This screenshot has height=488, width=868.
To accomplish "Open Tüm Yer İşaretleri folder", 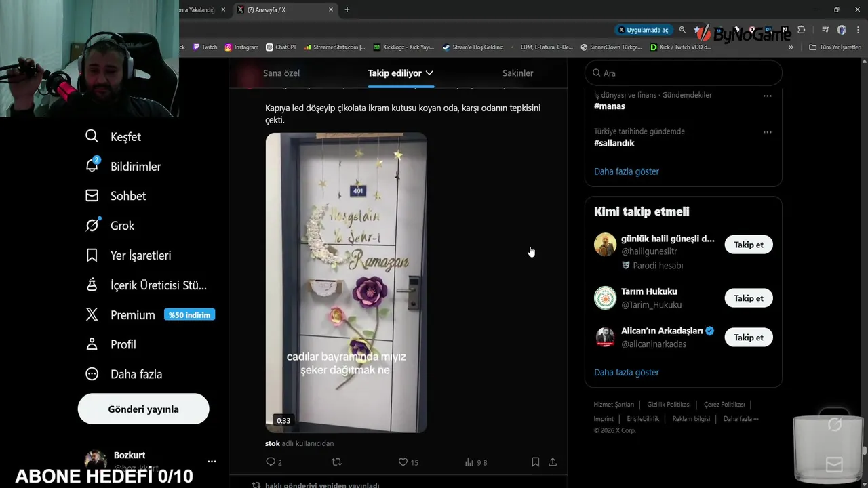I will coord(835,47).
